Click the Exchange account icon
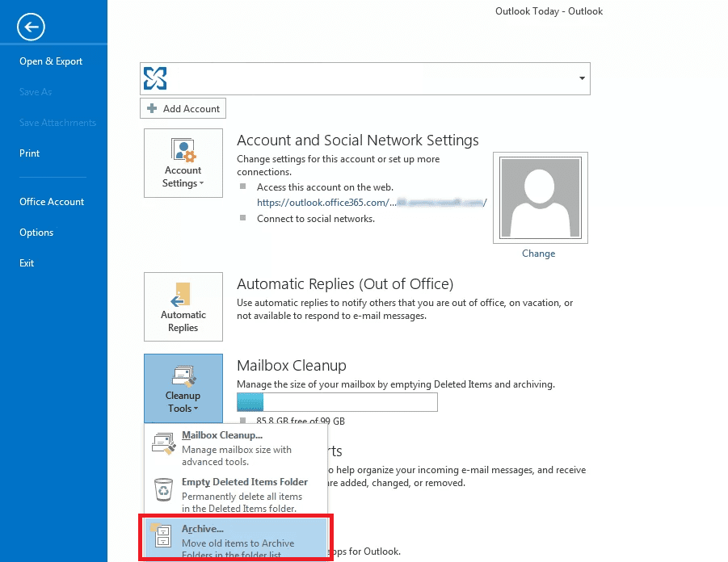 click(155, 78)
